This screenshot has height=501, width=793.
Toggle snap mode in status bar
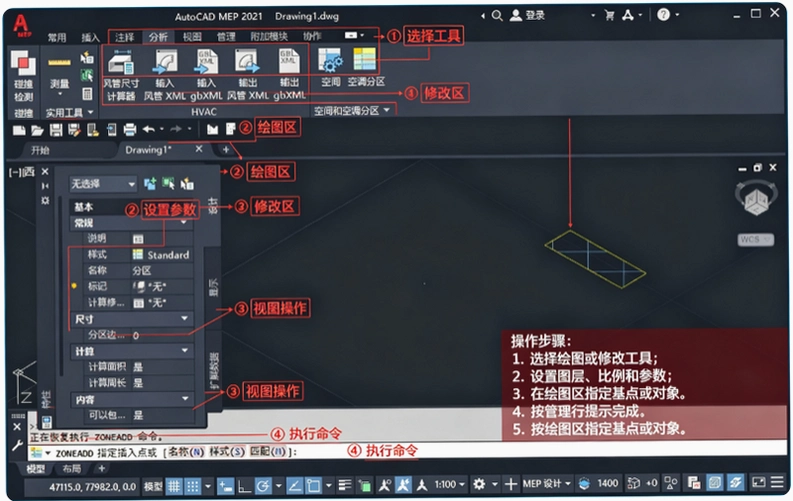(x=193, y=486)
